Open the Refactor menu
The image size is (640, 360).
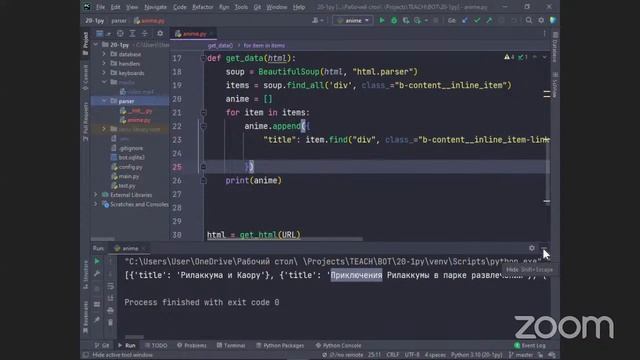[x=202, y=7]
